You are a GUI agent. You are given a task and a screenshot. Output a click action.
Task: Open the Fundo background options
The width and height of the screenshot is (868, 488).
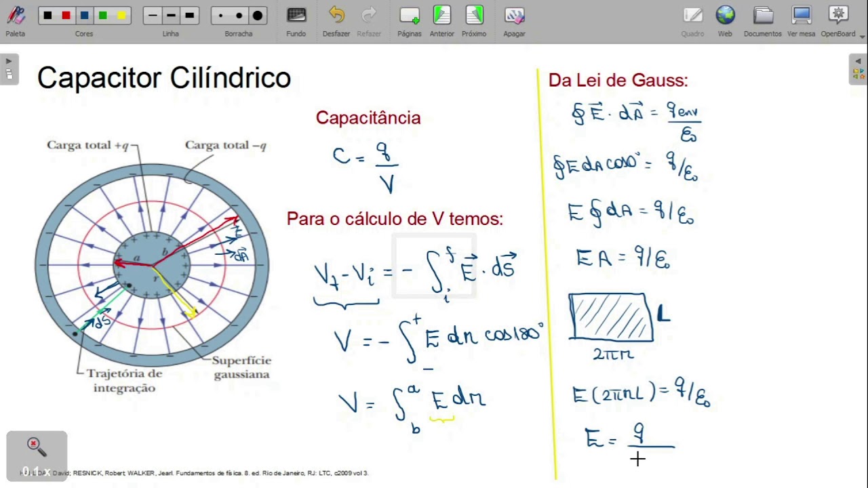click(x=296, y=20)
